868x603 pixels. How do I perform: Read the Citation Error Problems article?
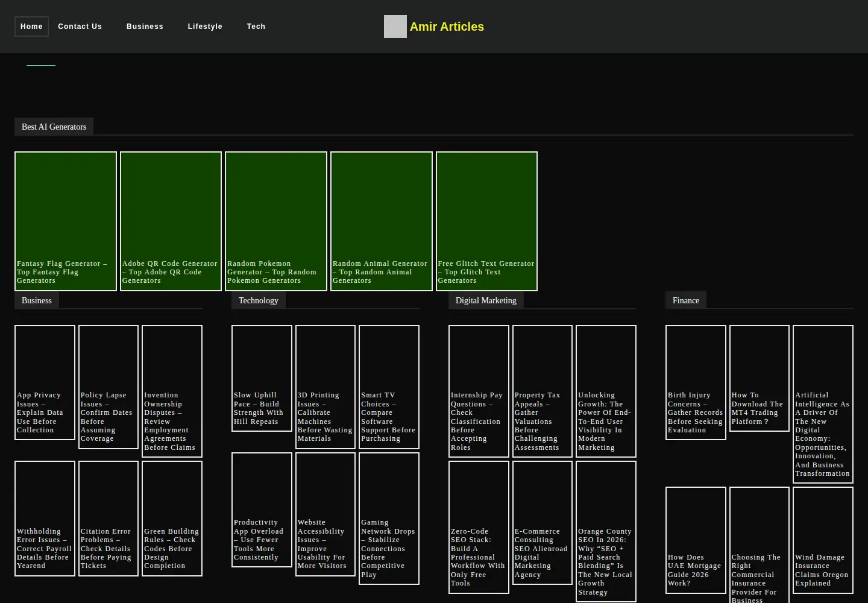(108, 519)
